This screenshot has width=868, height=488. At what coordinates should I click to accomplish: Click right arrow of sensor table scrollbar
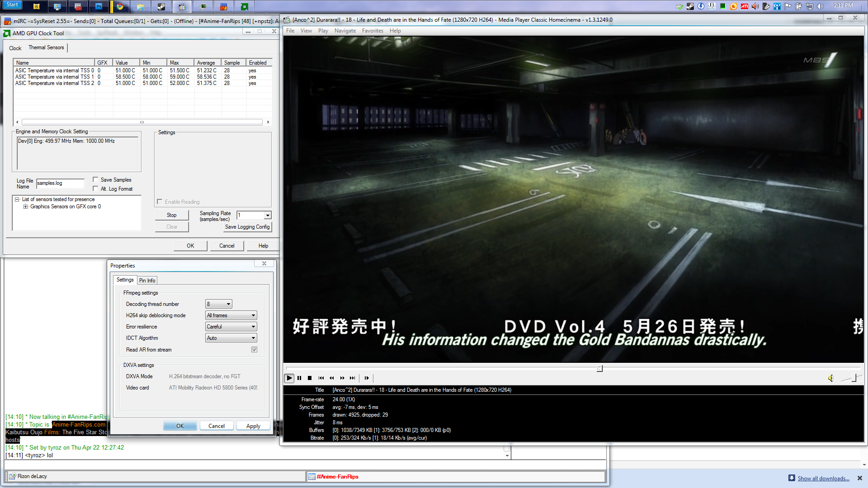pyautogui.click(x=268, y=122)
